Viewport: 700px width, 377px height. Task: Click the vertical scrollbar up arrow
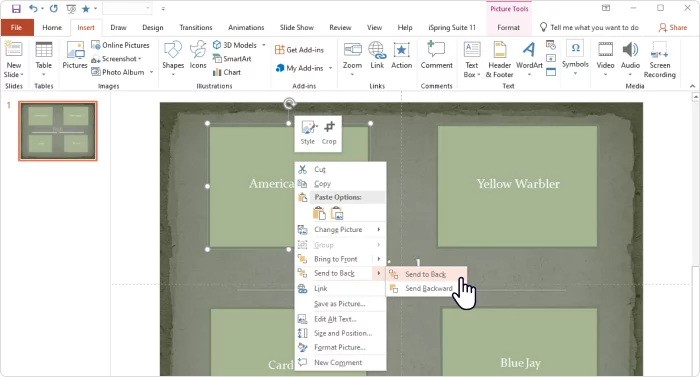click(x=695, y=96)
